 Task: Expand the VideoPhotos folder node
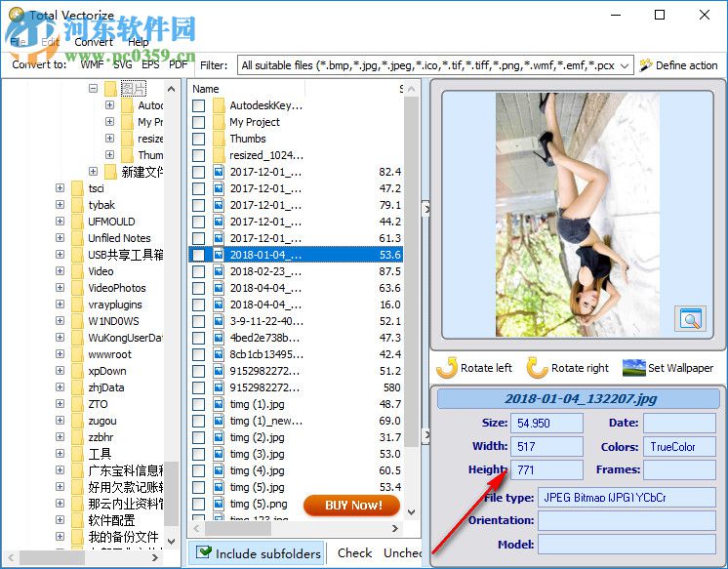(x=60, y=288)
